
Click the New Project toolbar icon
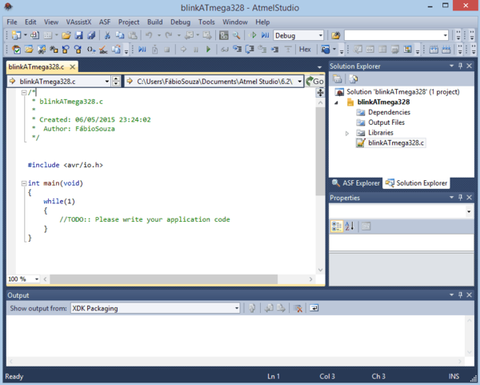[16, 35]
